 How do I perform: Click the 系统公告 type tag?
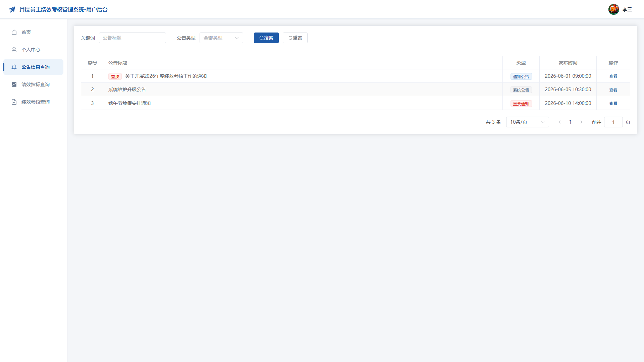click(521, 90)
